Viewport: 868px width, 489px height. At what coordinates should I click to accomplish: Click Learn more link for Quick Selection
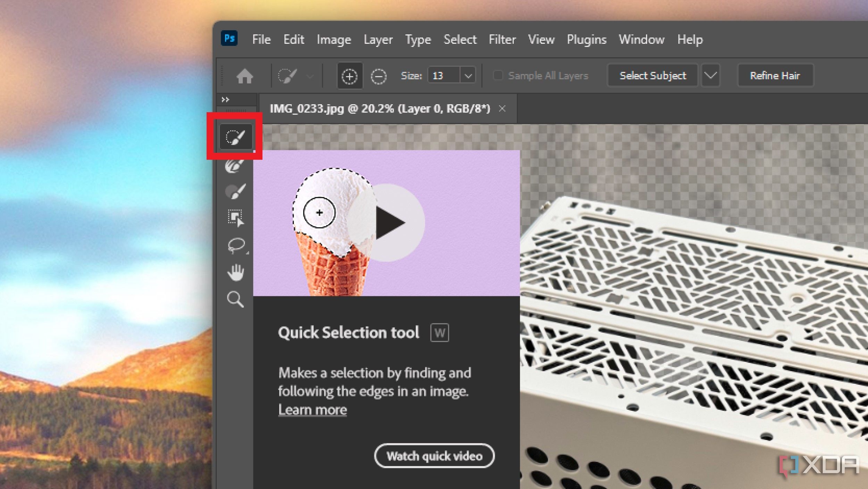point(312,409)
